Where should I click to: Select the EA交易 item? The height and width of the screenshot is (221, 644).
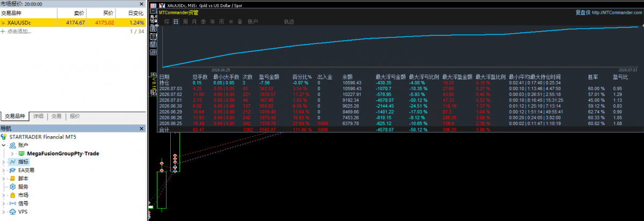pyautogui.click(x=26, y=170)
